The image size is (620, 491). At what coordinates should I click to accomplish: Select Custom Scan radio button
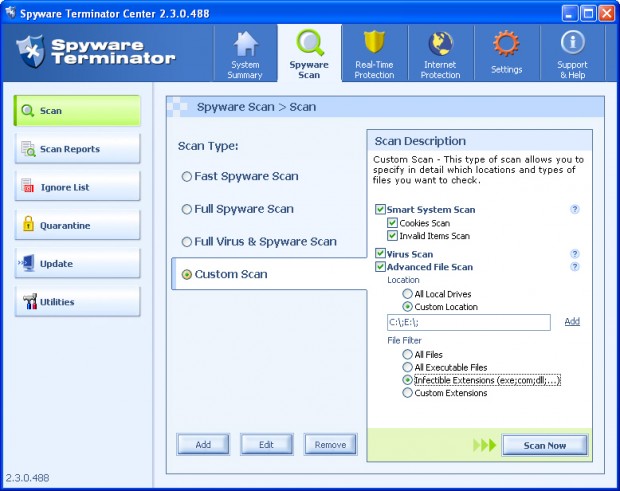click(187, 274)
